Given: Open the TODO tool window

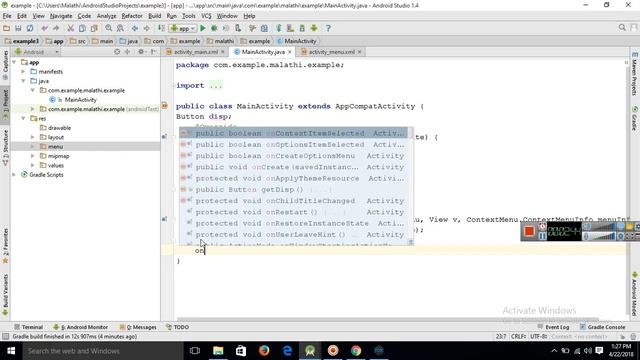Looking at the screenshot, I should click(178, 327).
